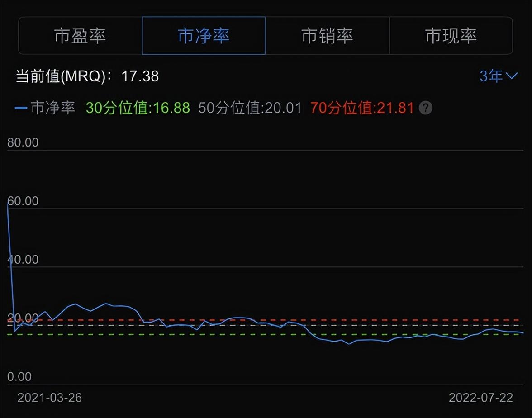Click the red 70分位值:21.81 legend
This screenshot has height=418, width=532.
click(362, 108)
